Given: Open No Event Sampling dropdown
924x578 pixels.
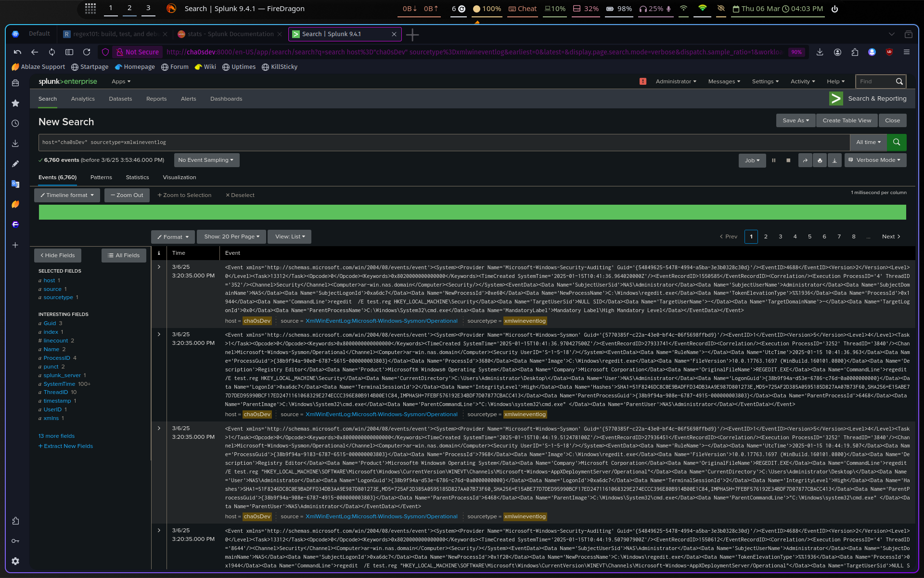Looking at the screenshot, I should tap(206, 160).
